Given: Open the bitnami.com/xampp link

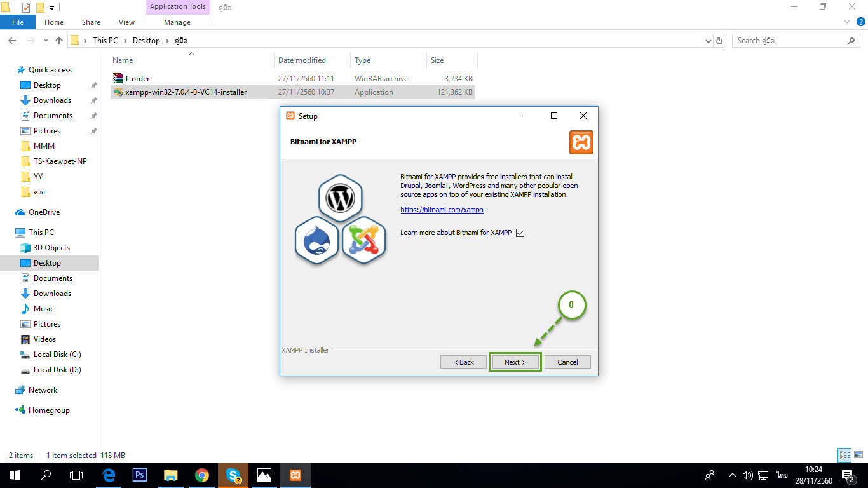Looking at the screenshot, I should click(442, 210).
